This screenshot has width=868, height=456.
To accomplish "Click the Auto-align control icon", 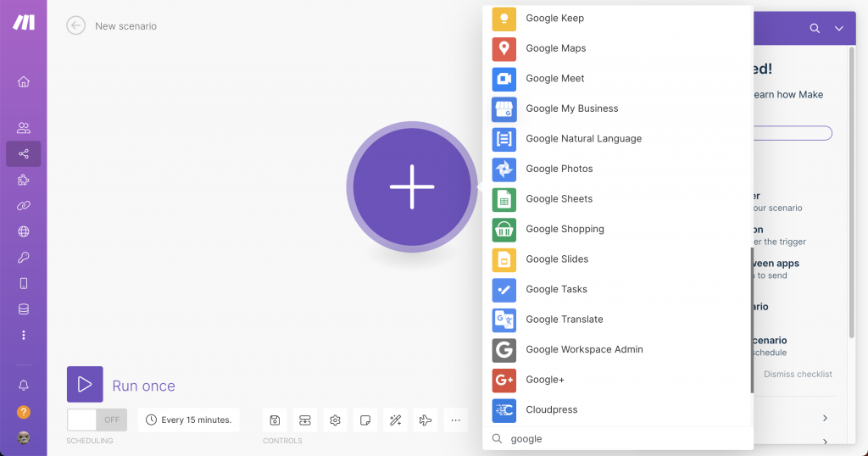I will pos(305,420).
